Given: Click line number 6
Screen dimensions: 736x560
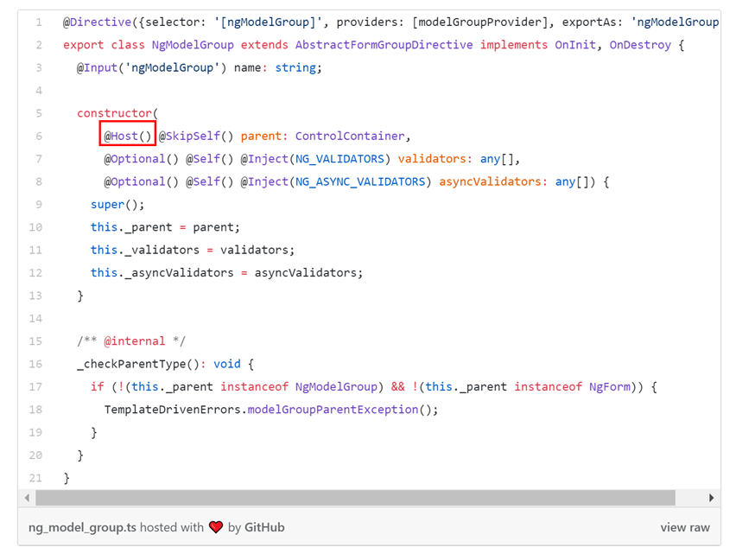Looking at the screenshot, I should tap(39, 137).
